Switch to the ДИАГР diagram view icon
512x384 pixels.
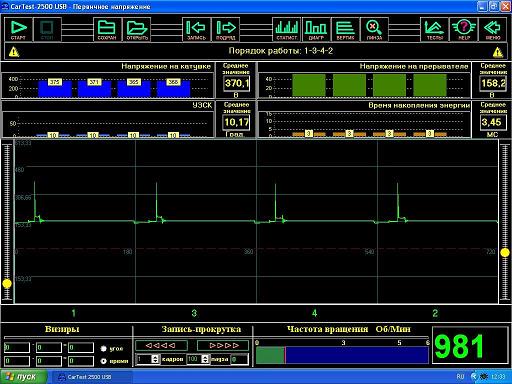point(316,29)
